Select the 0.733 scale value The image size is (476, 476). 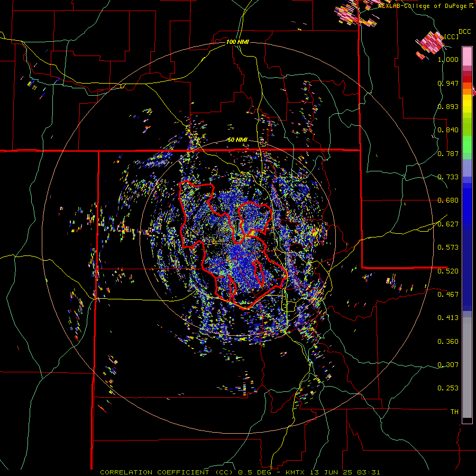[x=448, y=177]
